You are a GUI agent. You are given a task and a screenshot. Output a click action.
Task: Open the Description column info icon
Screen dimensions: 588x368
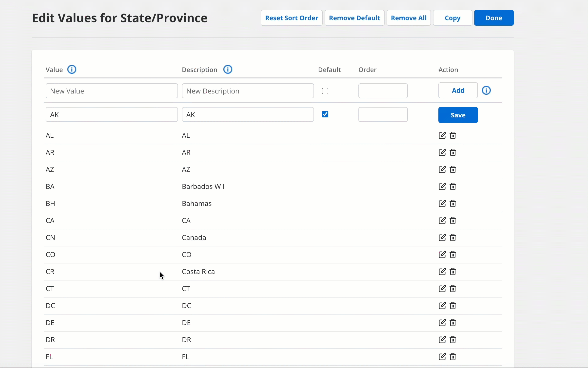228,70
